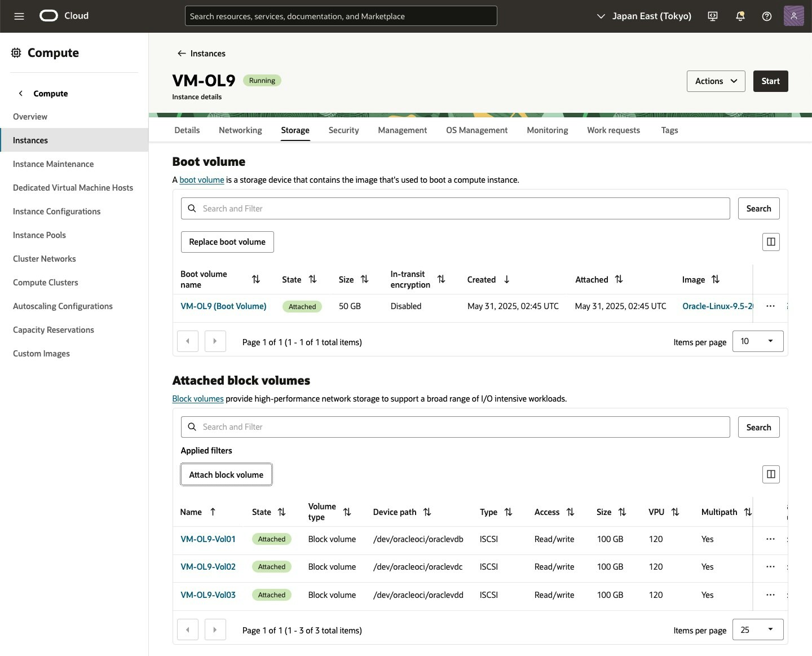This screenshot has height=656, width=812.
Task: Open the Oracle-Linux-9.5 image link
Action: (x=717, y=306)
